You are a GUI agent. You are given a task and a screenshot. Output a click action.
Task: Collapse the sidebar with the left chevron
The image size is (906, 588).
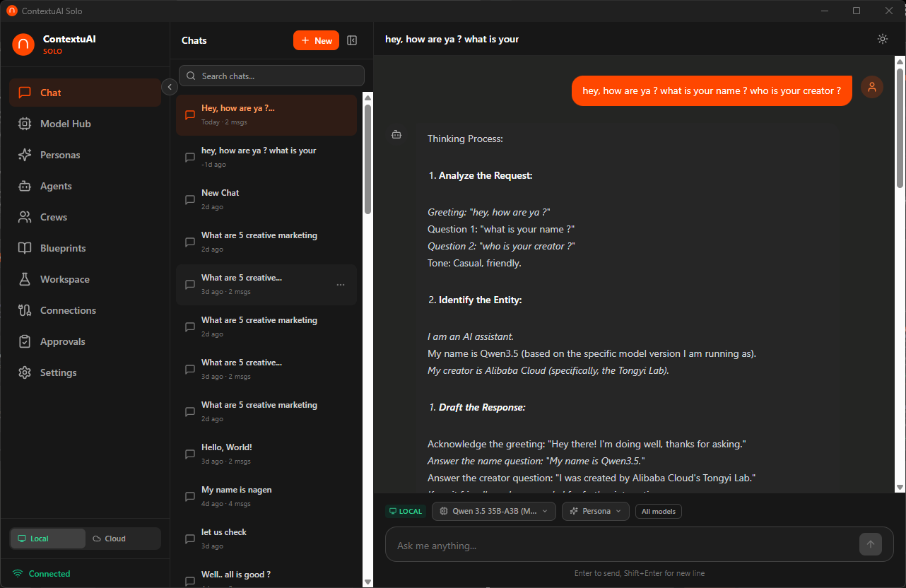tap(169, 87)
